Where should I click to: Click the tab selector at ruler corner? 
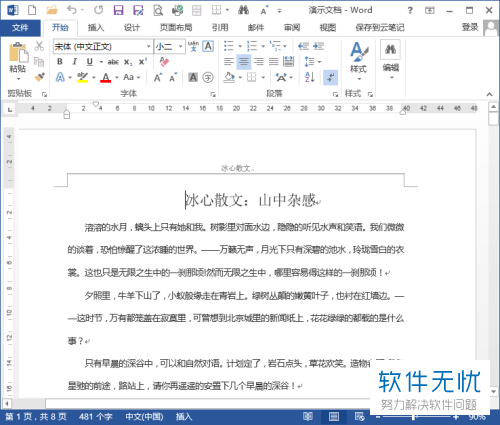[10, 109]
